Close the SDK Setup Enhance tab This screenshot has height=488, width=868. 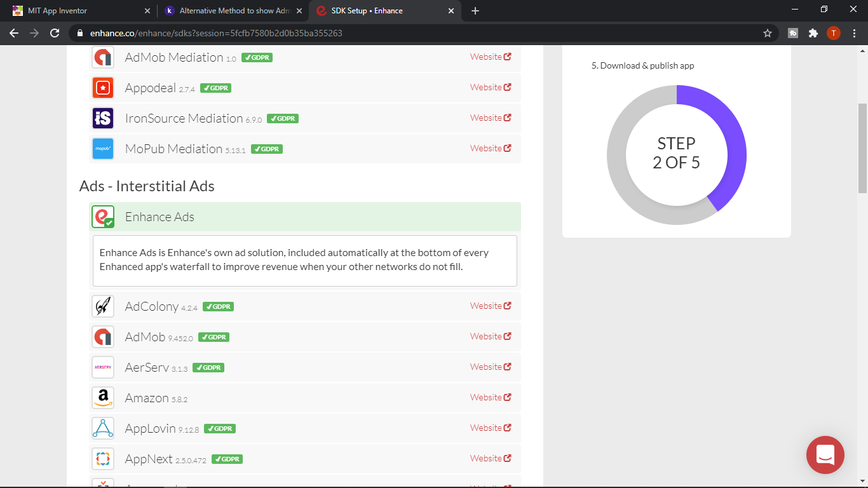click(x=452, y=11)
